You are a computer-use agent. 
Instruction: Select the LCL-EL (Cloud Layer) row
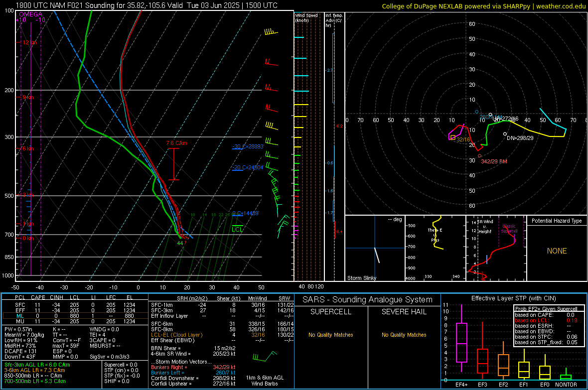[x=222, y=335]
